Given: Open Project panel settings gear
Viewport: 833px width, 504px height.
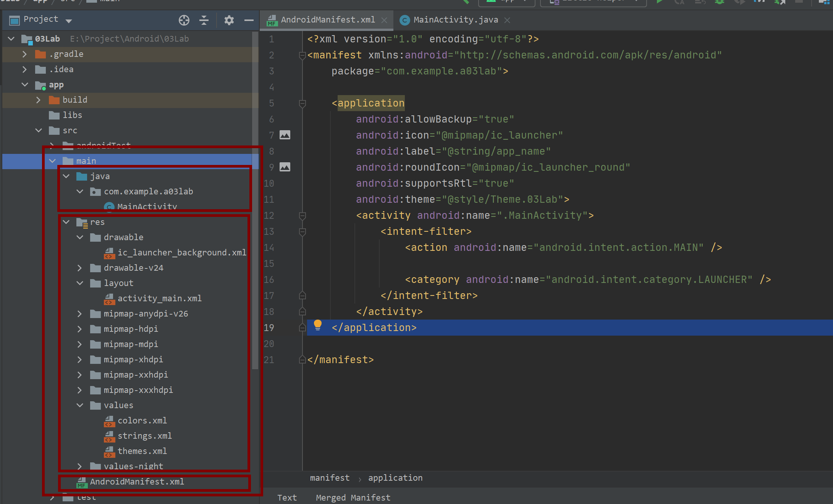Looking at the screenshot, I should coord(229,20).
